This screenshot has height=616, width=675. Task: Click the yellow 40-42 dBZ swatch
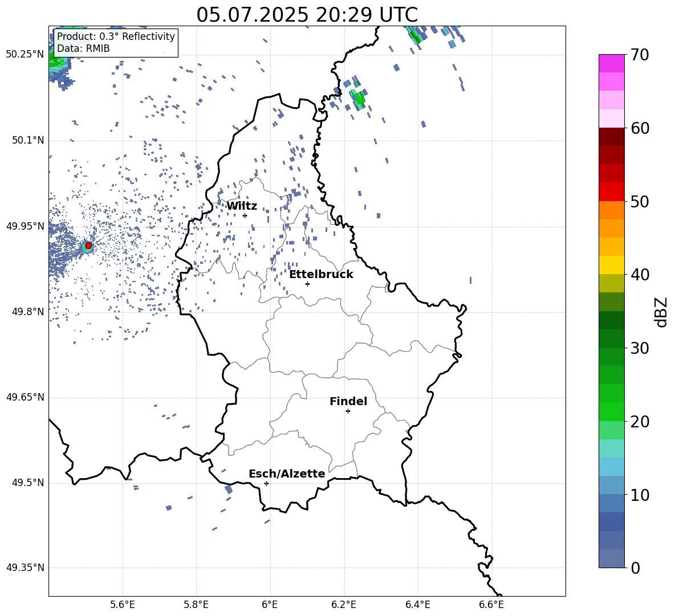pyautogui.click(x=611, y=265)
